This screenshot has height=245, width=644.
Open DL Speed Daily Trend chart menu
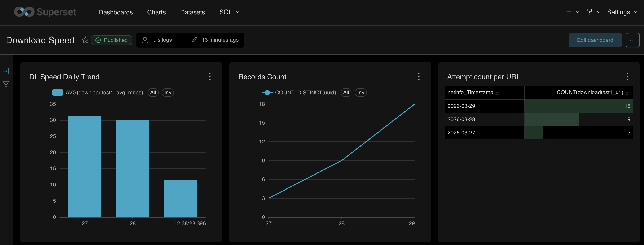click(210, 77)
